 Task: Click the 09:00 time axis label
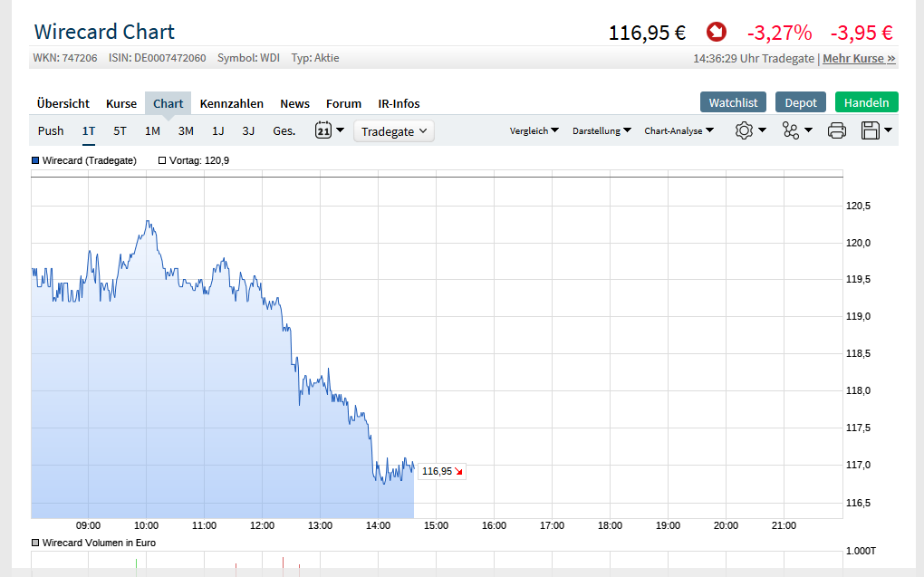[88, 525]
